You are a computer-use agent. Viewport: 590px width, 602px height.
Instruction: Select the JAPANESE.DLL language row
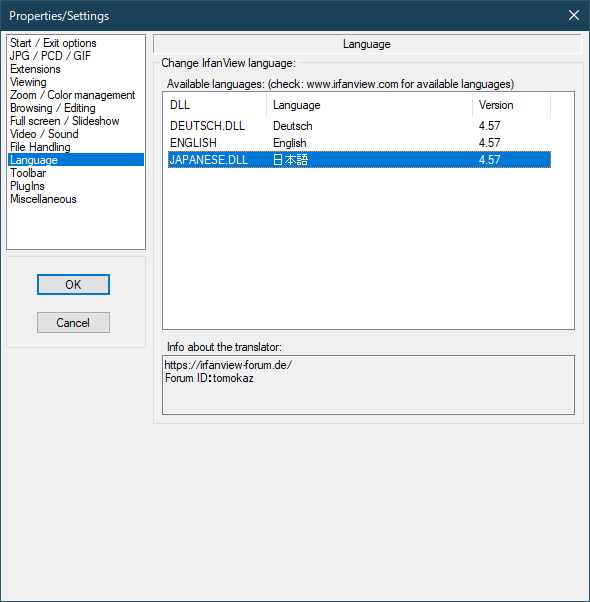point(359,160)
